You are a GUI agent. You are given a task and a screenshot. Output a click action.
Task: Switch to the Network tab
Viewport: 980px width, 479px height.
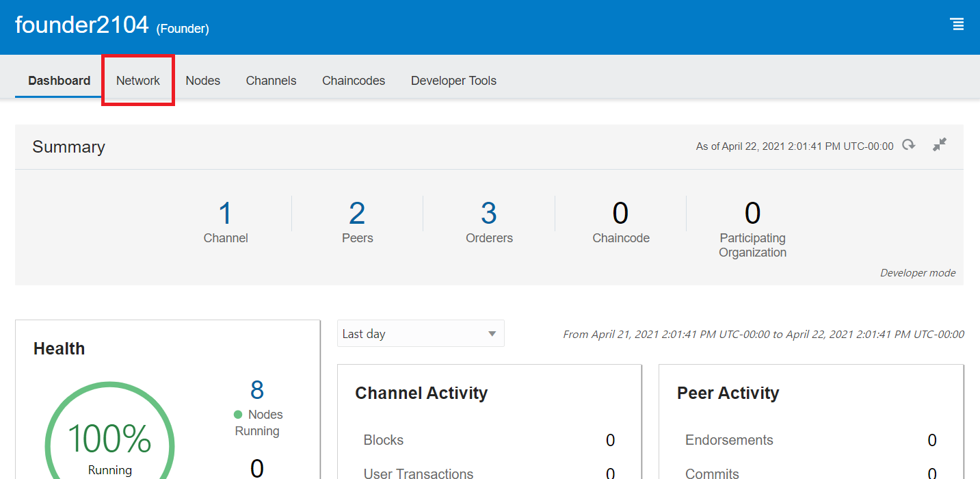(137, 81)
